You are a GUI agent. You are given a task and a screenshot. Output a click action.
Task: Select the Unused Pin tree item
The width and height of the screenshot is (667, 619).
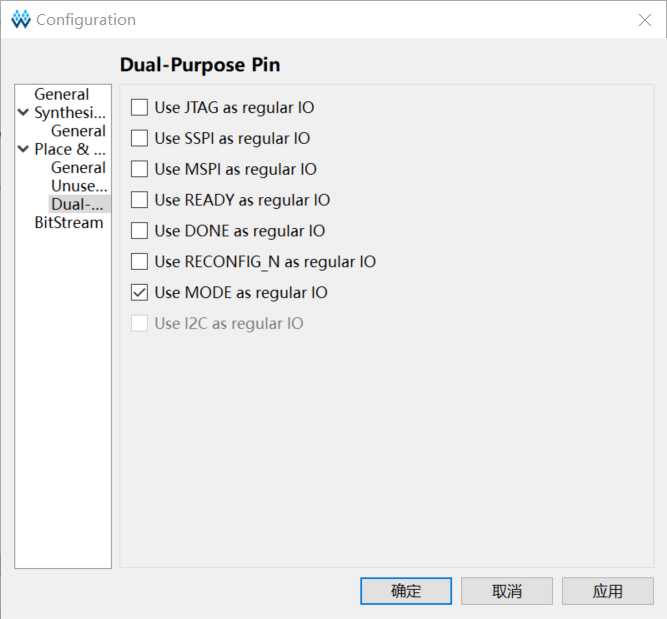pyautogui.click(x=80, y=186)
